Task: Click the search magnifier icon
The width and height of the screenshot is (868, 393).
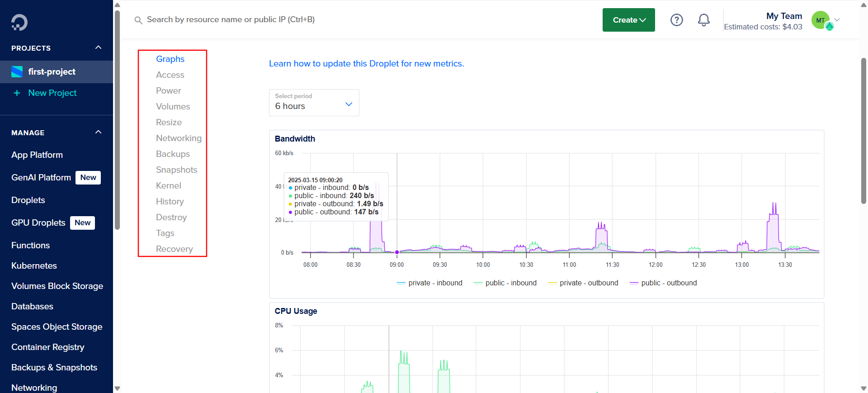Action: click(138, 20)
